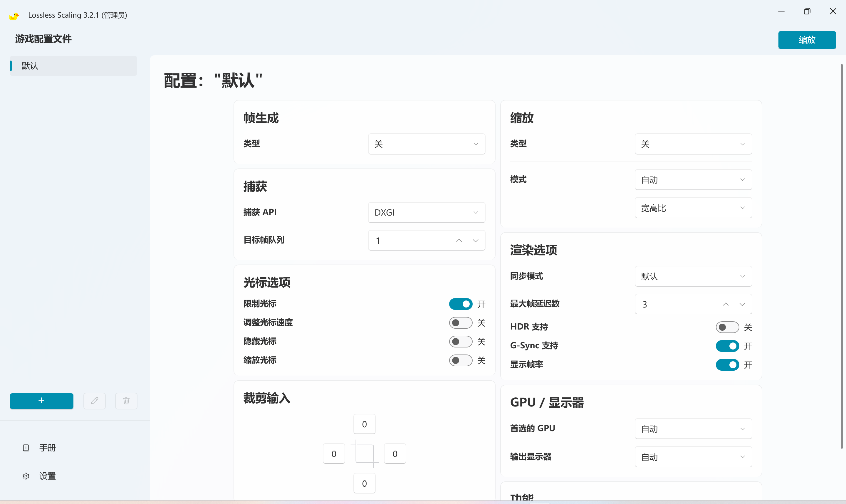
Task: Increase 最大帧延迟数 with up arrow
Action: click(x=726, y=304)
